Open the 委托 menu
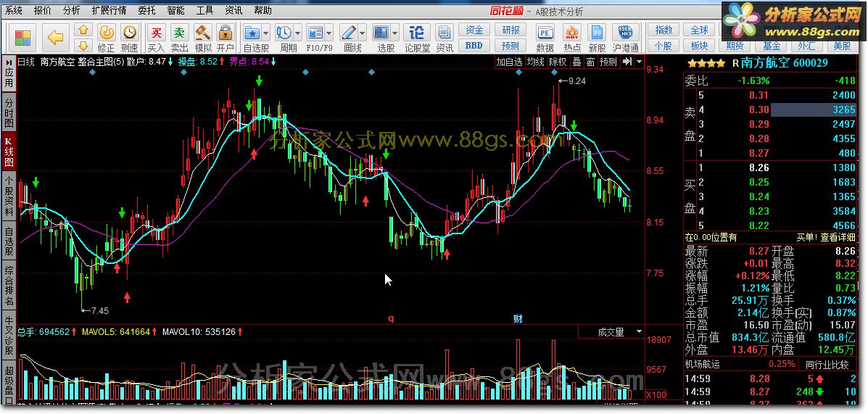Viewport: 868px width, 414px height. (x=146, y=10)
